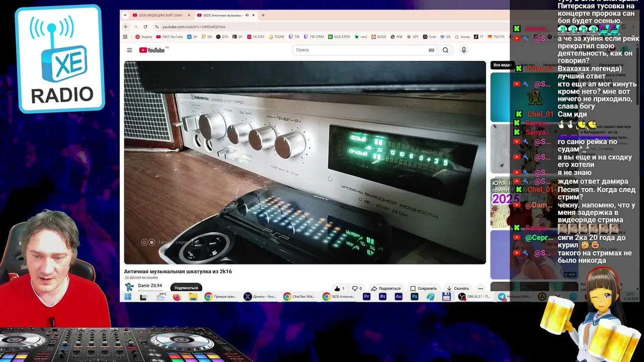
Task: Click the YouTube search magnifier button
Action: tap(445, 50)
